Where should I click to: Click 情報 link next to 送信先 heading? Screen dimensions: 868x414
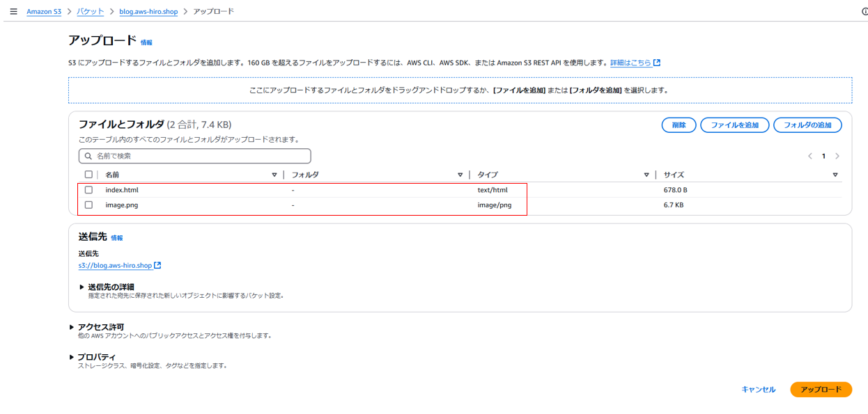(x=116, y=238)
